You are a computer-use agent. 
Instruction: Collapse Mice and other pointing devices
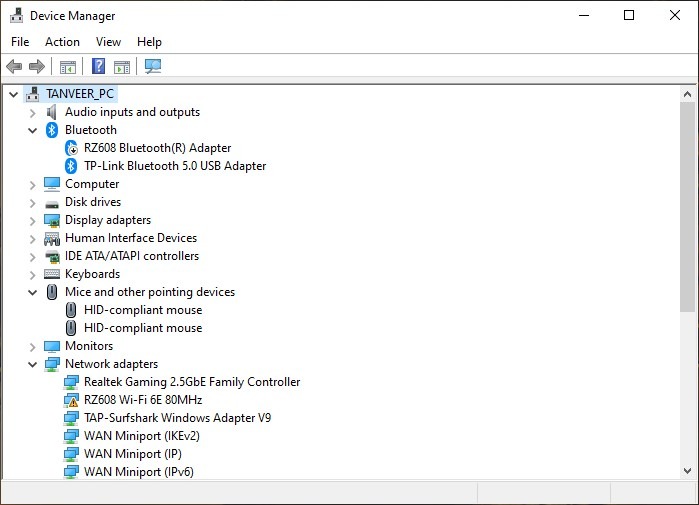[x=33, y=293]
